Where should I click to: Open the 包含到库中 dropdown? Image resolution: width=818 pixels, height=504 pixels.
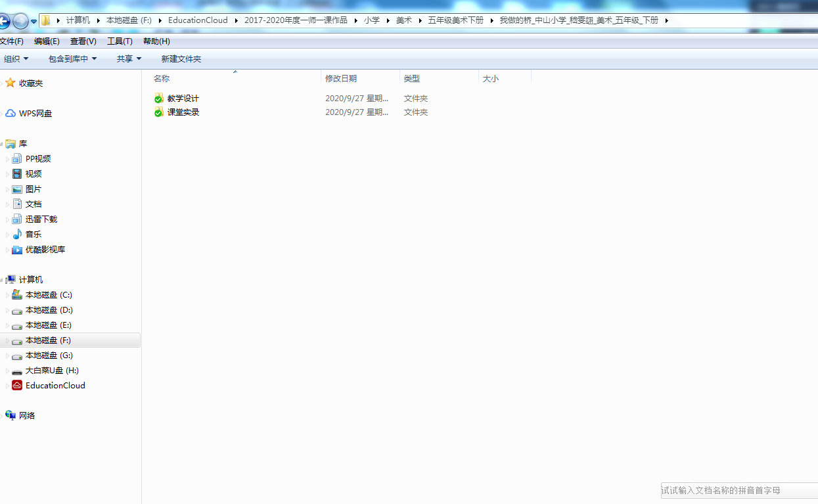pyautogui.click(x=72, y=59)
